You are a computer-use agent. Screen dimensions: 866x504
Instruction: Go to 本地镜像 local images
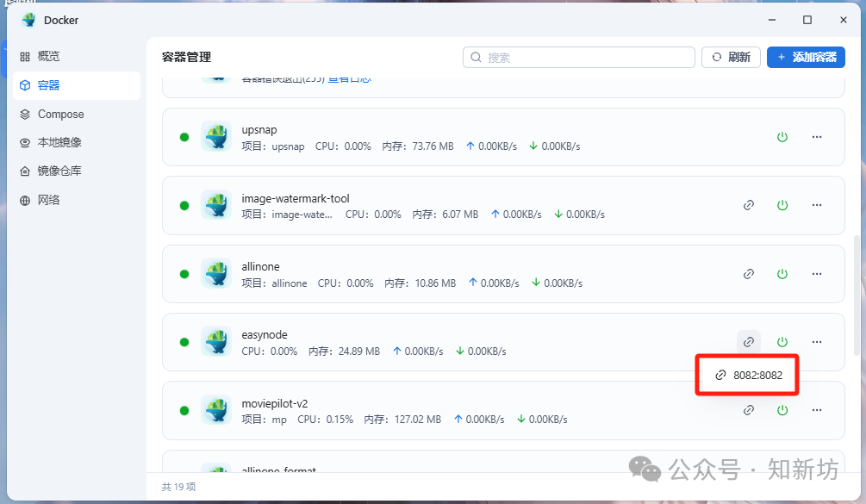point(76,142)
